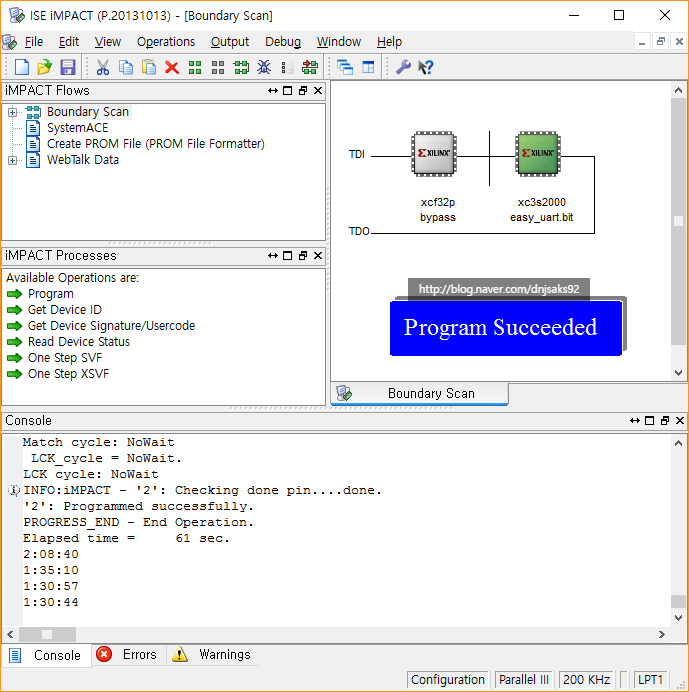689x692 pixels.
Task: Open the Edit menu
Action: pos(69,42)
